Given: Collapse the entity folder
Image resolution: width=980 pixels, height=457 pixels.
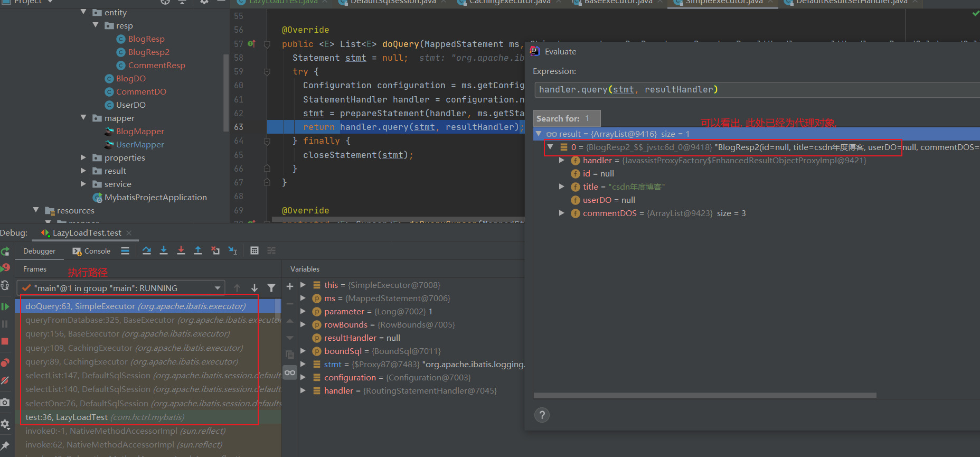Looking at the screenshot, I should pos(83,12).
